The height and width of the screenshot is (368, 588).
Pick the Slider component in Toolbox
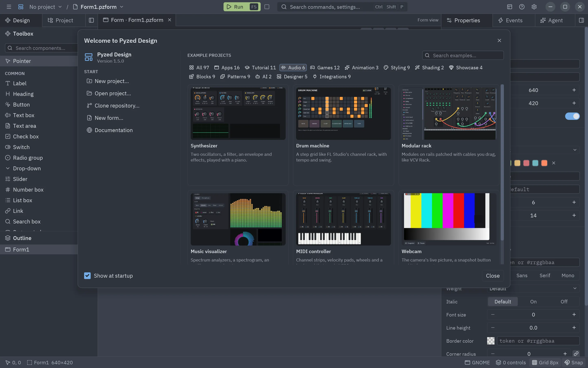(39, 179)
